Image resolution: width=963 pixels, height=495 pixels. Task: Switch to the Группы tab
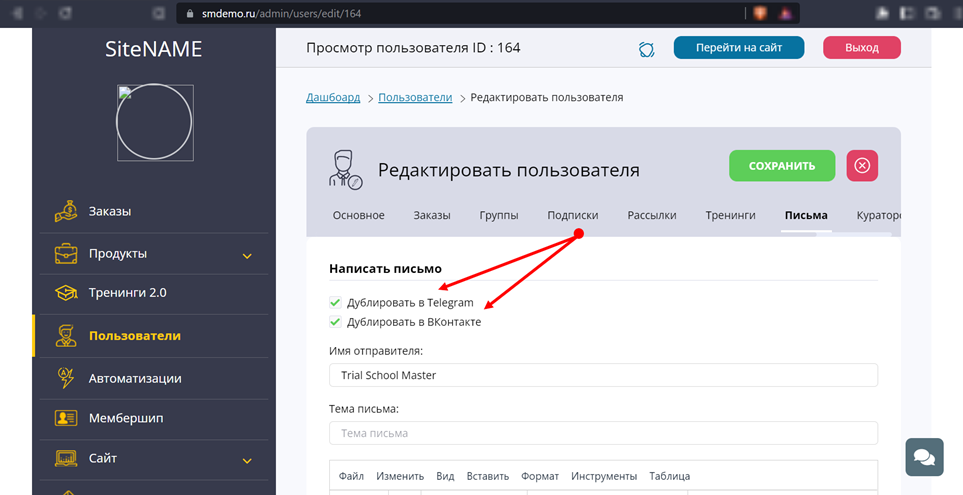[x=499, y=216]
